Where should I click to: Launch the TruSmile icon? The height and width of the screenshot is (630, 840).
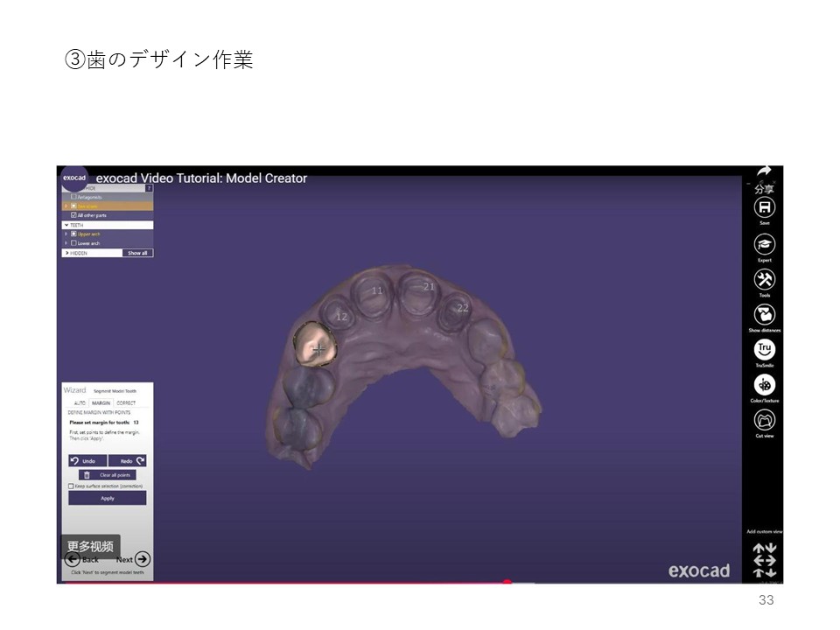[765, 349]
